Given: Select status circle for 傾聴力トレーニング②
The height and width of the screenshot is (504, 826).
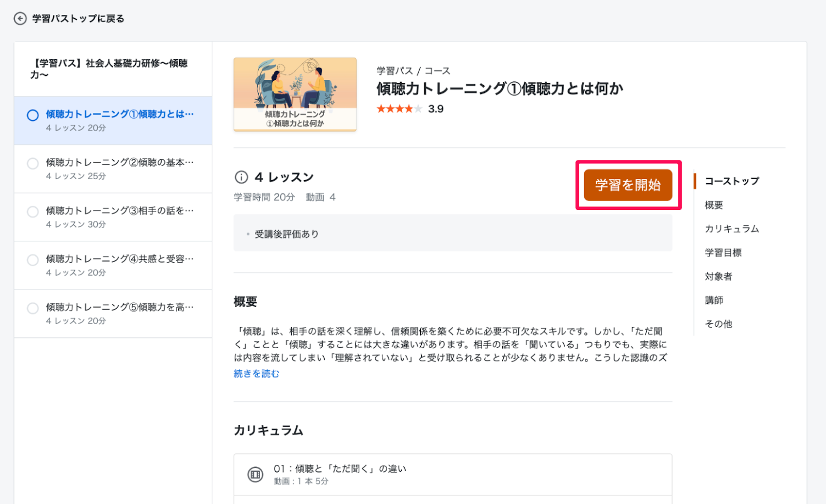Looking at the screenshot, I should (33, 164).
